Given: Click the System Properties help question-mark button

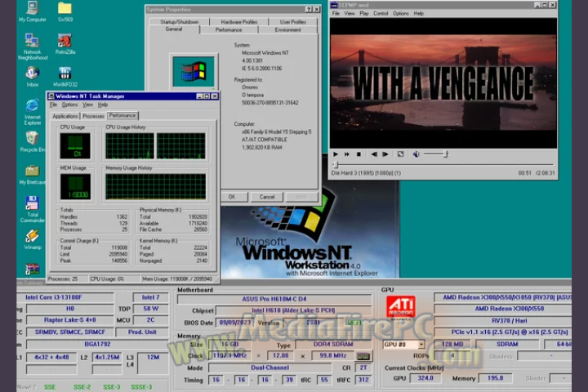Looking at the screenshot, I should point(308,9).
